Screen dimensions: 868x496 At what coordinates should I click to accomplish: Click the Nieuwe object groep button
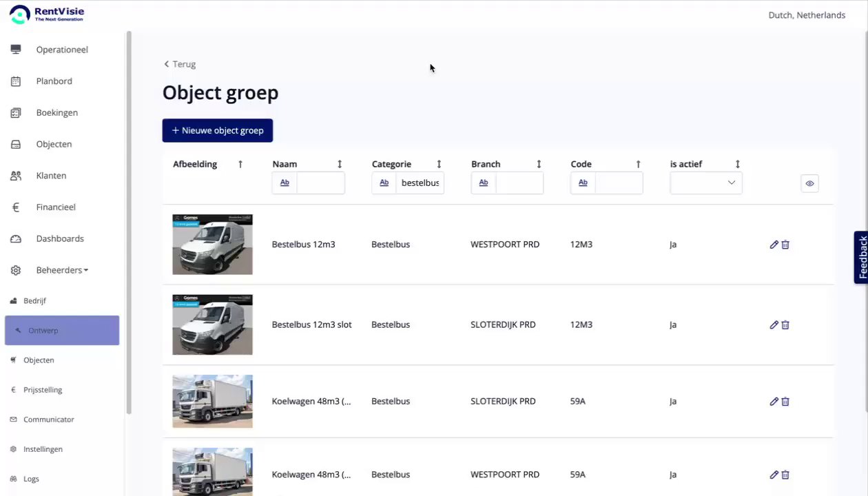point(218,130)
